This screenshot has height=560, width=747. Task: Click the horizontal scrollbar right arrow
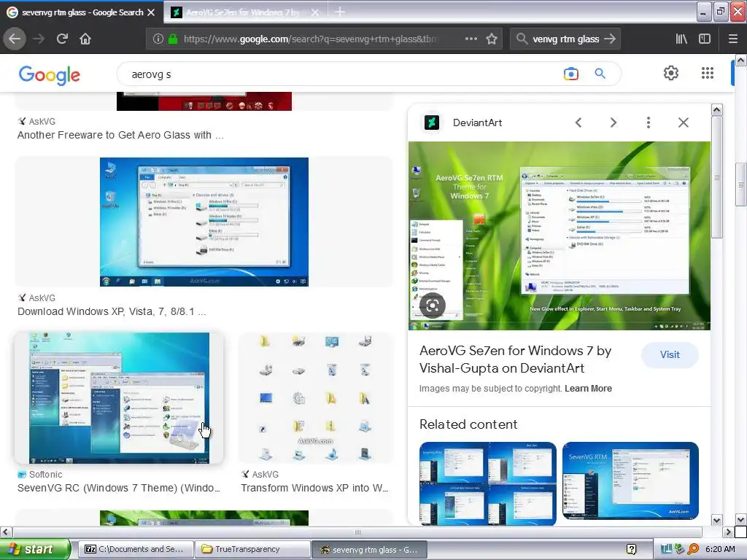[x=728, y=532]
